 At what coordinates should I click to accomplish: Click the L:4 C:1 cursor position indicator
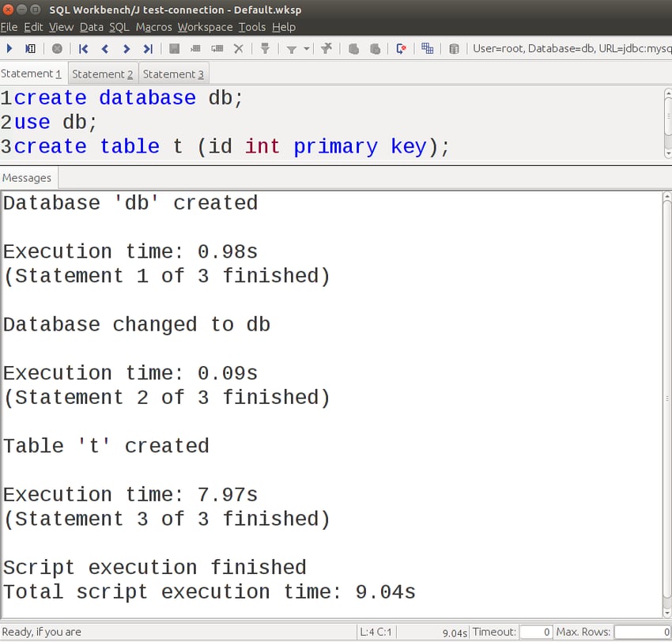(x=376, y=633)
